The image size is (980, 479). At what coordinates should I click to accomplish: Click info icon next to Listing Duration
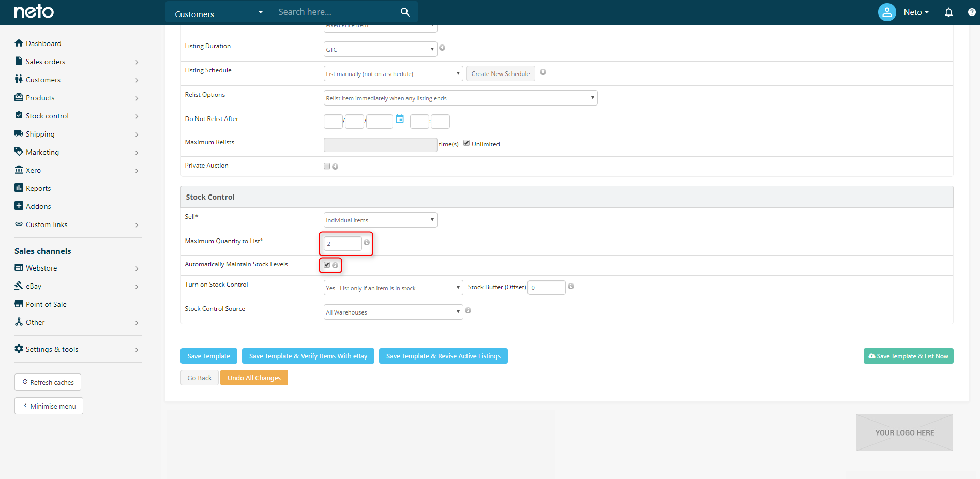pos(442,48)
